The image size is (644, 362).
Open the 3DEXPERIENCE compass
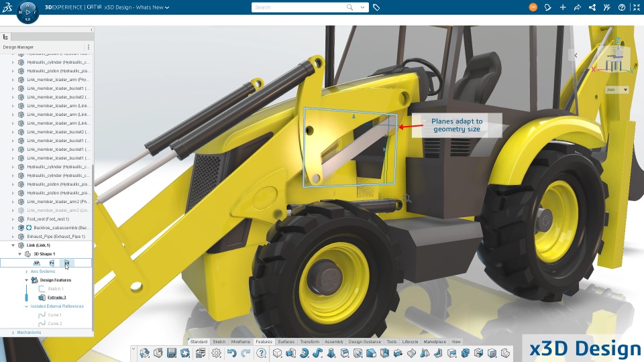point(28,12)
